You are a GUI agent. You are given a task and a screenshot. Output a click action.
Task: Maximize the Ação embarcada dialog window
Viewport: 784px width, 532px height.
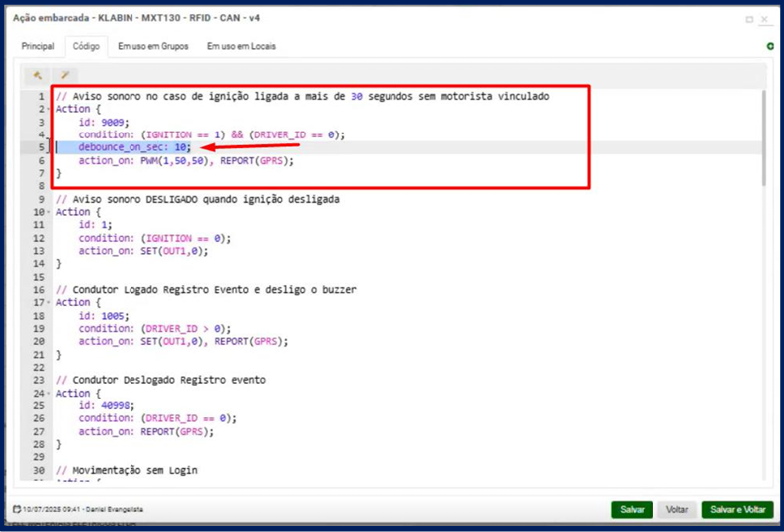click(749, 19)
